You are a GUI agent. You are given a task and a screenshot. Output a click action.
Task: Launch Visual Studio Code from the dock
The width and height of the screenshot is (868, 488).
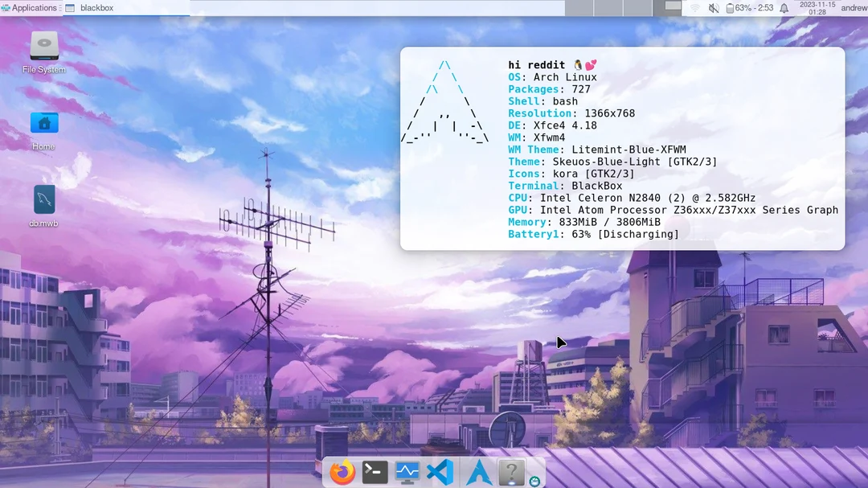pyautogui.click(x=439, y=473)
